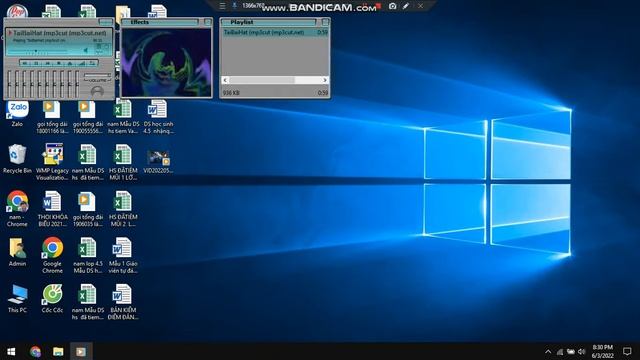The height and width of the screenshot is (360, 640).
Task: Click the Playlist window title bar
Action: (x=269, y=22)
